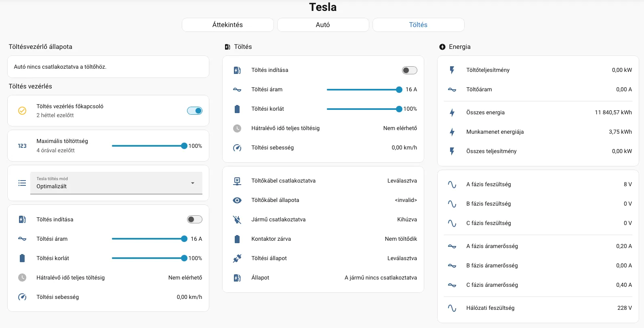Click the Töltőkábel csatlakoztatva network icon
This screenshot has width=644, height=328.
237,181
